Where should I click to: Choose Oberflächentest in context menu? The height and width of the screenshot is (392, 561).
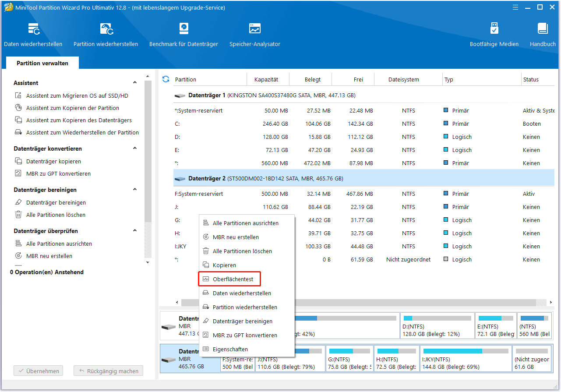(247, 279)
